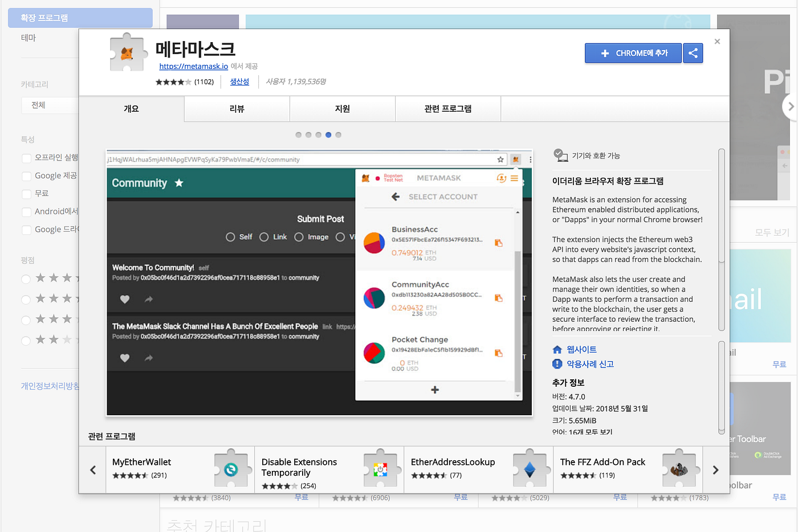
Task: Open the 전체 category dropdown
Action: coord(50,105)
